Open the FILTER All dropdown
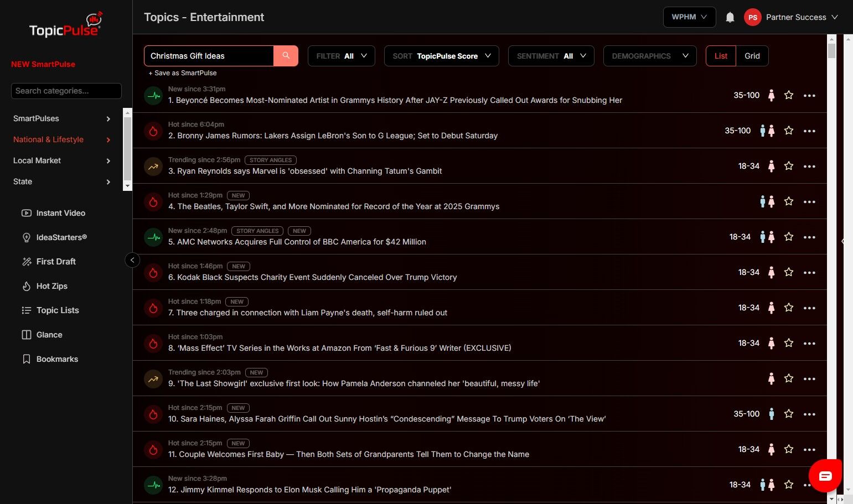This screenshot has height=504, width=853. (x=342, y=56)
